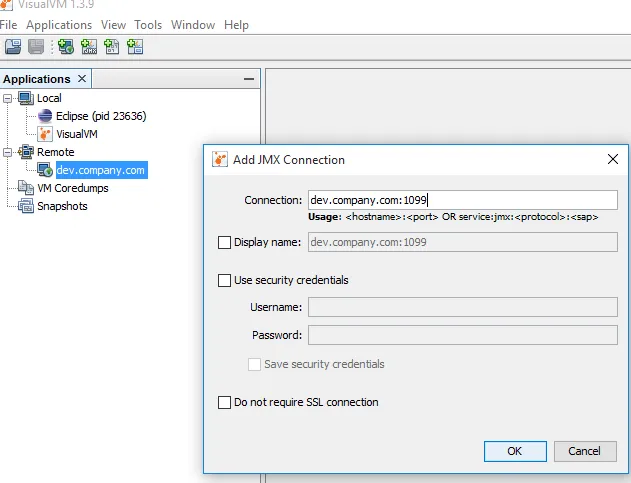Click the Display name text field

click(463, 242)
